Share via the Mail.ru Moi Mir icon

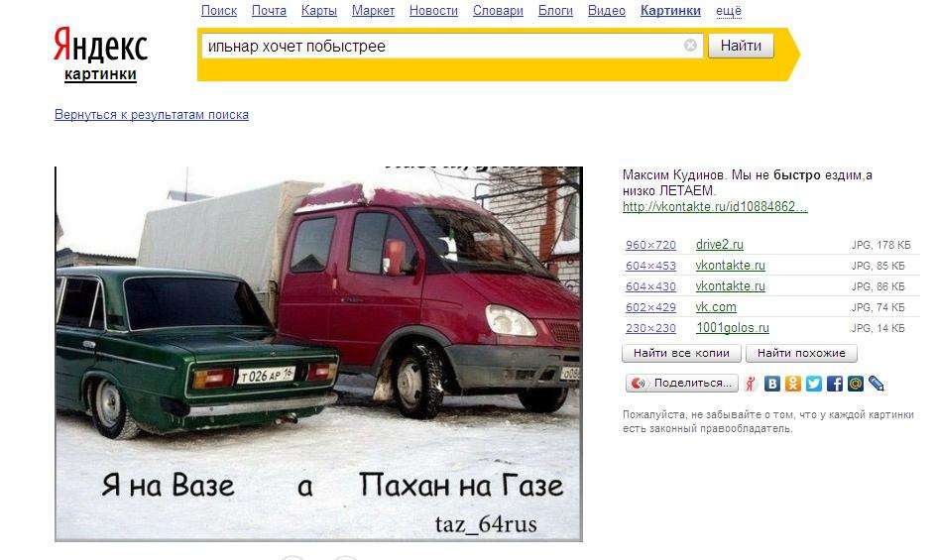pyautogui.click(x=855, y=384)
